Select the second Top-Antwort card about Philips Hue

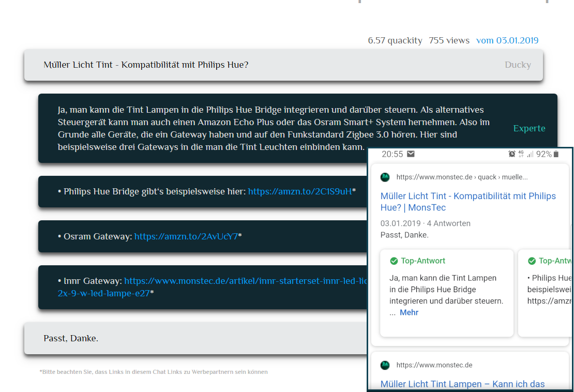pos(546,293)
